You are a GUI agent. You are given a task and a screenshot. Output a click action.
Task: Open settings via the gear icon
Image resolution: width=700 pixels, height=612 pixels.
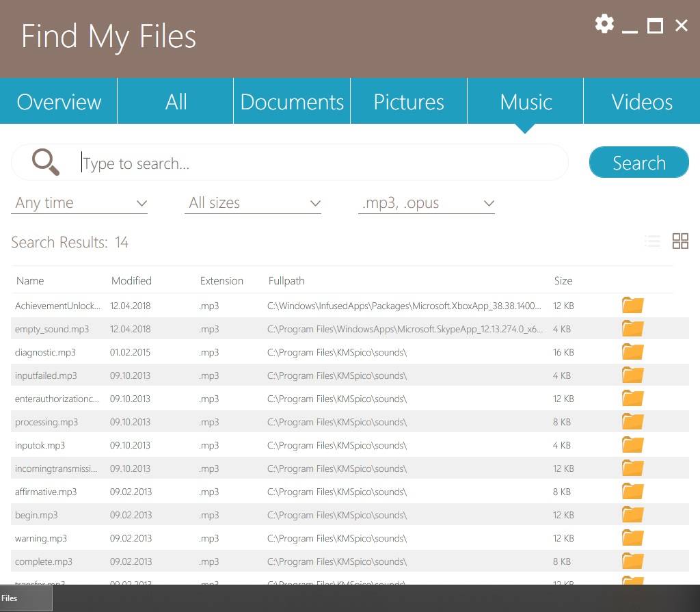click(604, 24)
